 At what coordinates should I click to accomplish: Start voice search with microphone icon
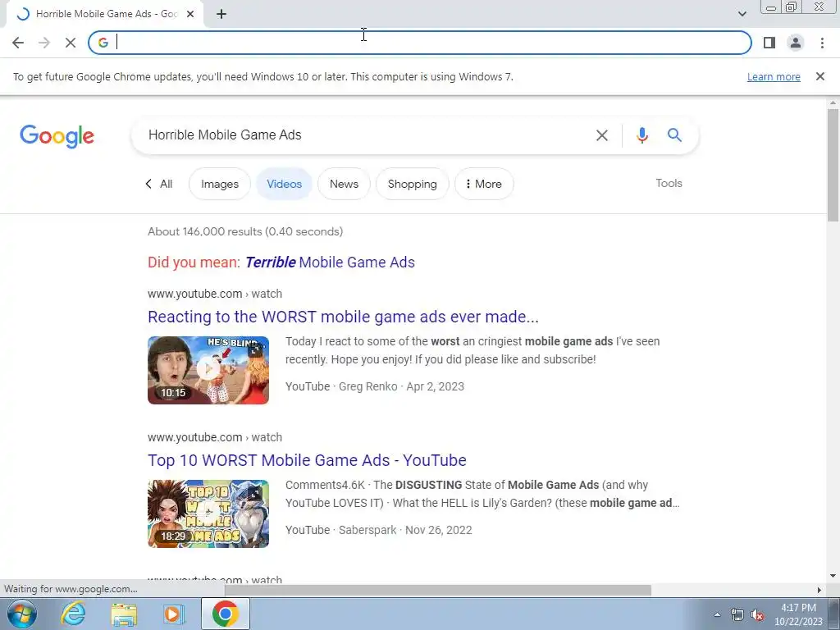tap(641, 135)
